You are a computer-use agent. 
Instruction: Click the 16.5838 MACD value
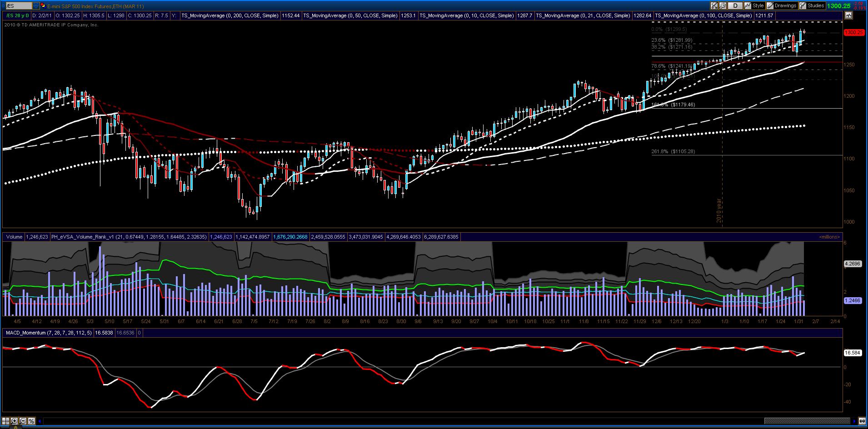[104, 333]
